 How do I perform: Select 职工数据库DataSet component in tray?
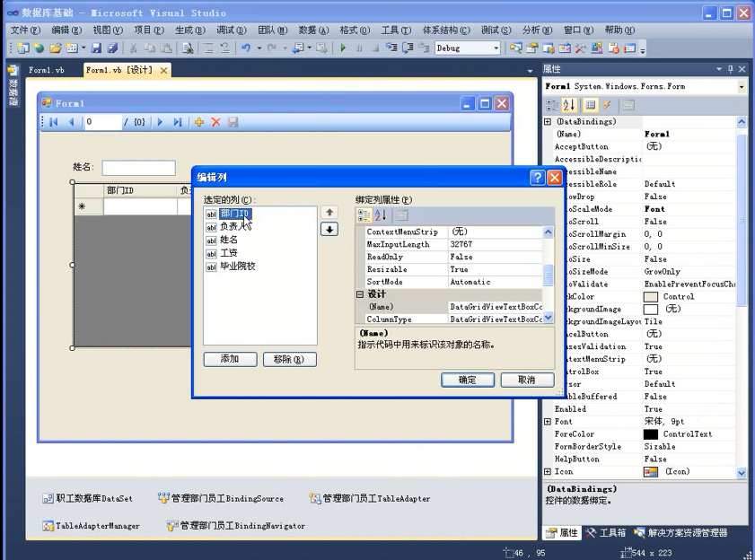pos(87,499)
